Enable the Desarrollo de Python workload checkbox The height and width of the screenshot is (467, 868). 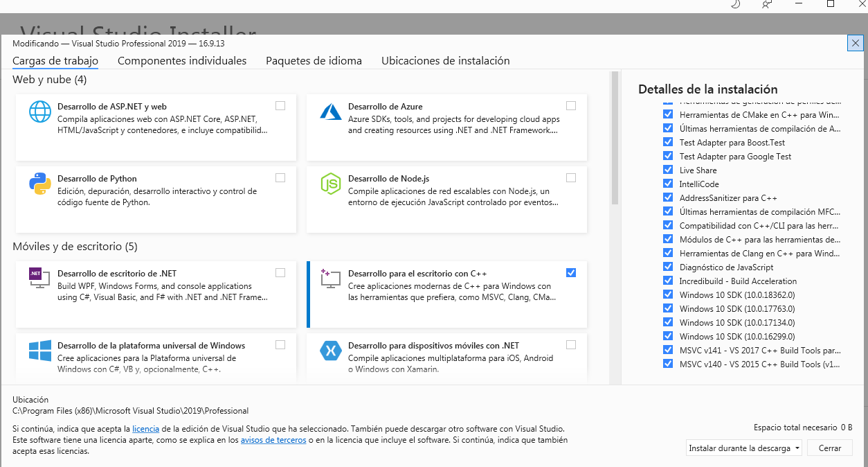280,178
